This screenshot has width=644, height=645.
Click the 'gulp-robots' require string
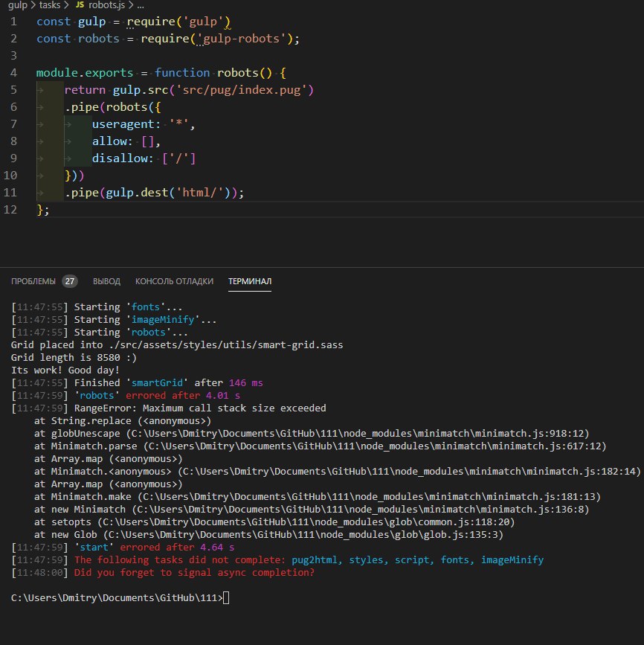242,39
